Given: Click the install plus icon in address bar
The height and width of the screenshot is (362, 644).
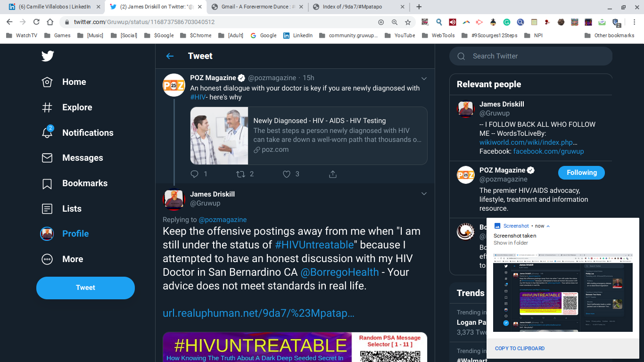Looking at the screenshot, I should tap(381, 22).
